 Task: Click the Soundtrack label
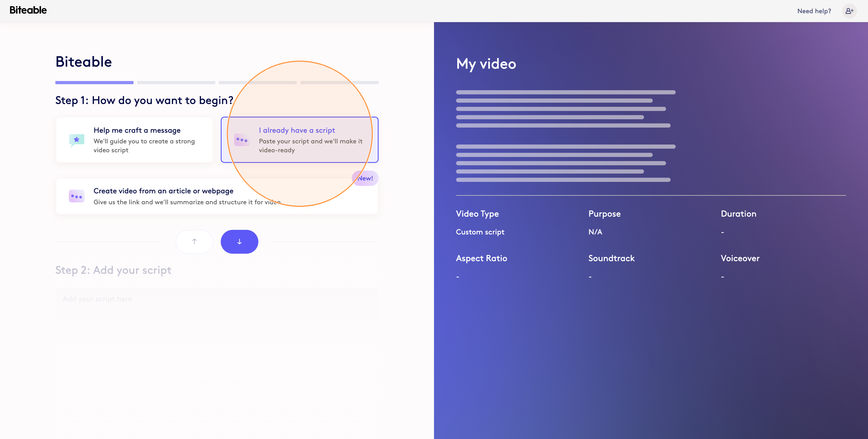[x=611, y=258]
